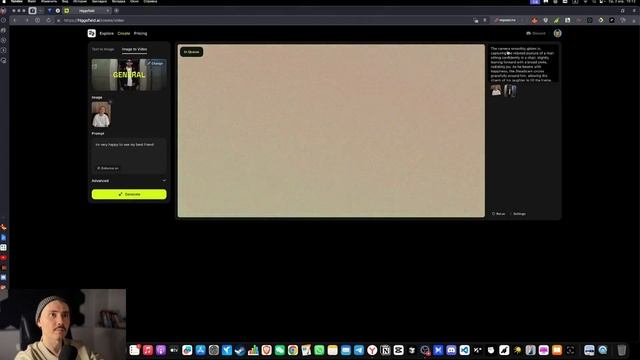Click the uploaded portrait image thumbnail
This screenshot has height=360, width=640.
pyautogui.click(x=101, y=114)
